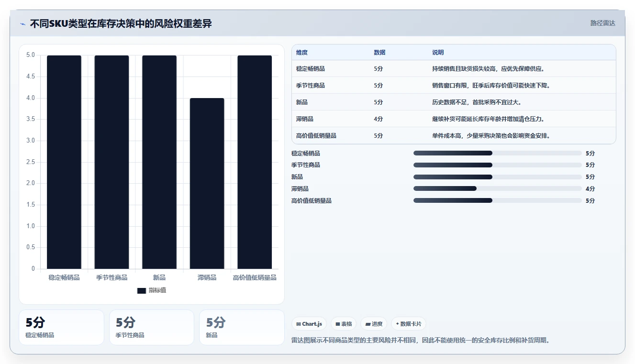635x364 pixels.
Task: Click the 说明 column header
Action: (x=438, y=53)
